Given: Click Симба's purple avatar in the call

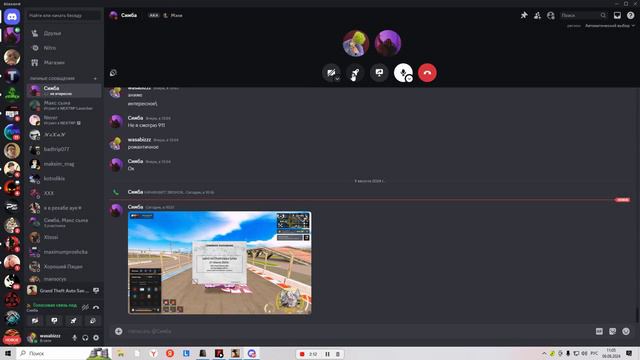Looking at the screenshot, I should (388, 43).
